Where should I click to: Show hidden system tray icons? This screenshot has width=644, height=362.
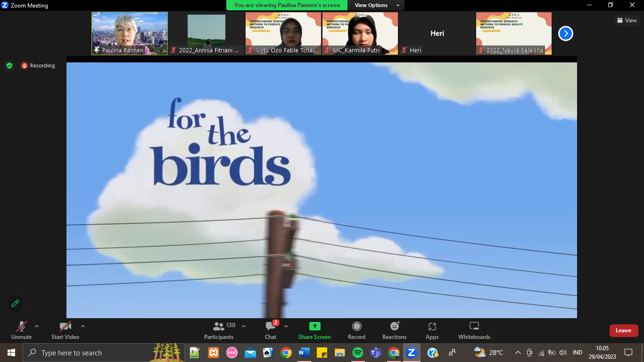coord(518,353)
